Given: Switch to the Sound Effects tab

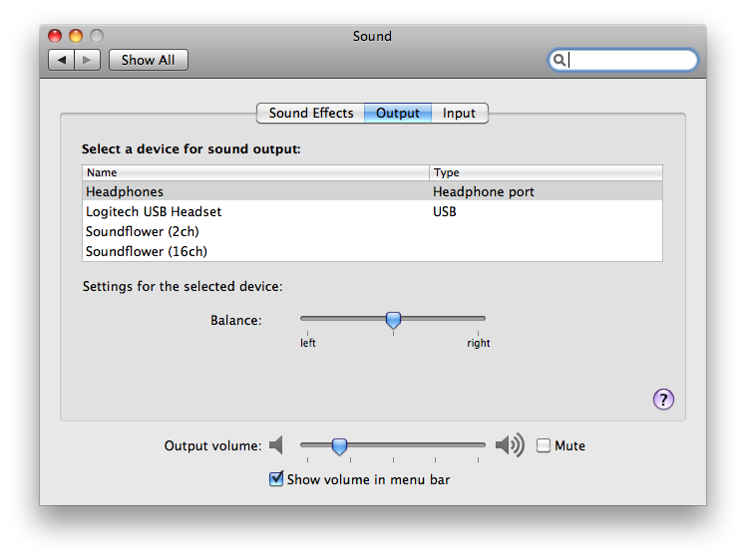Looking at the screenshot, I should (x=311, y=114).
